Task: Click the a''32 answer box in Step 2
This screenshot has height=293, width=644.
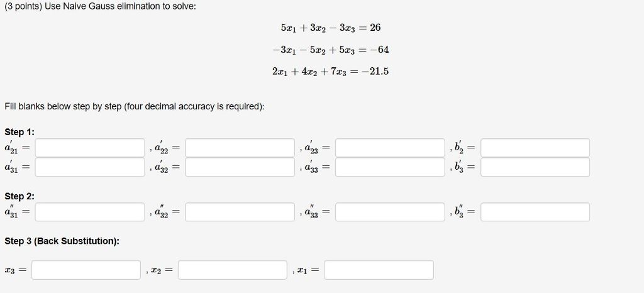Action: (240, 212)
